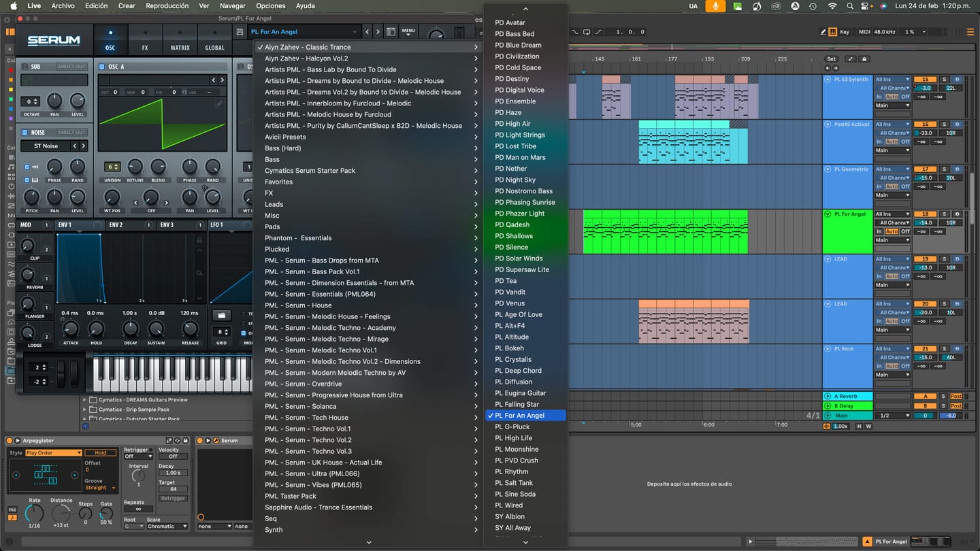Switch to Serum MATRIX tab

pos(180,40)
